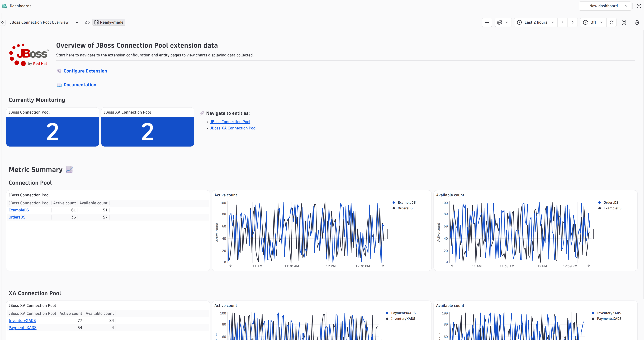Screen dimensions: 644x340
Task: Open presentation fullscreen mode icon
Action: tap(624, 22)
